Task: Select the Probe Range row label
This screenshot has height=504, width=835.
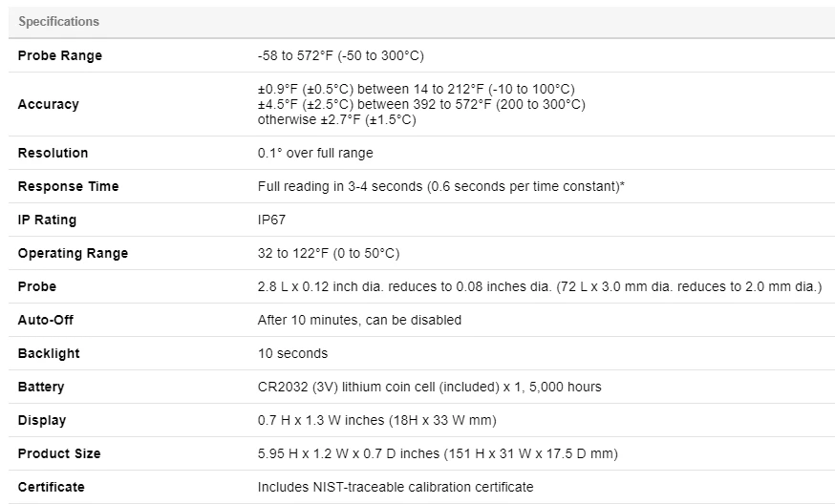Action: pos(60,55)
